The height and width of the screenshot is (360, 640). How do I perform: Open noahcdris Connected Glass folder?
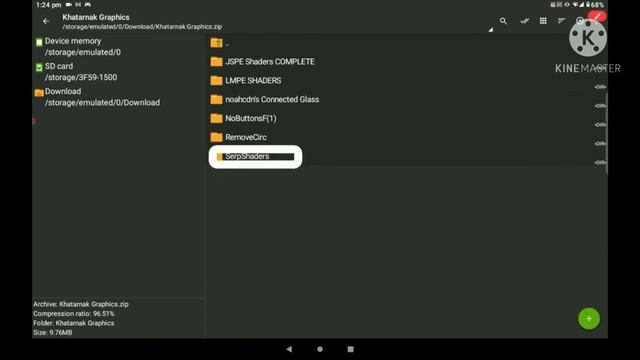coord(406,99)
